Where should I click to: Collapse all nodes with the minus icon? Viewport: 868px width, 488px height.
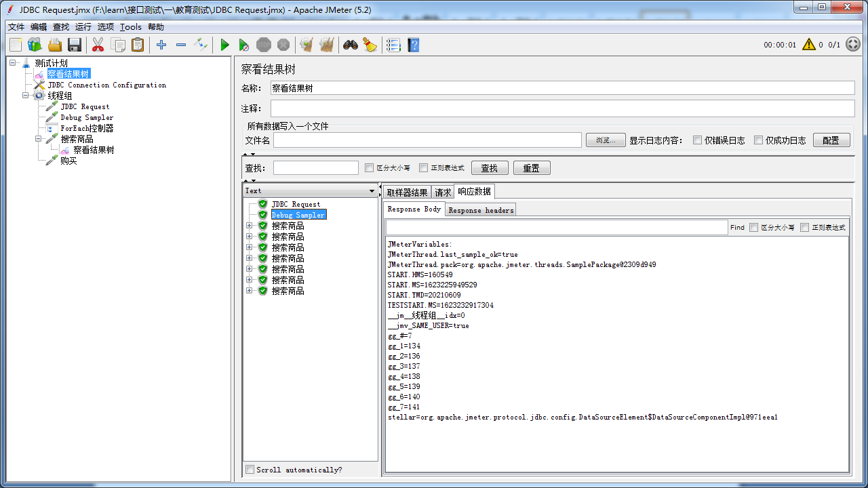click(181, 45)
